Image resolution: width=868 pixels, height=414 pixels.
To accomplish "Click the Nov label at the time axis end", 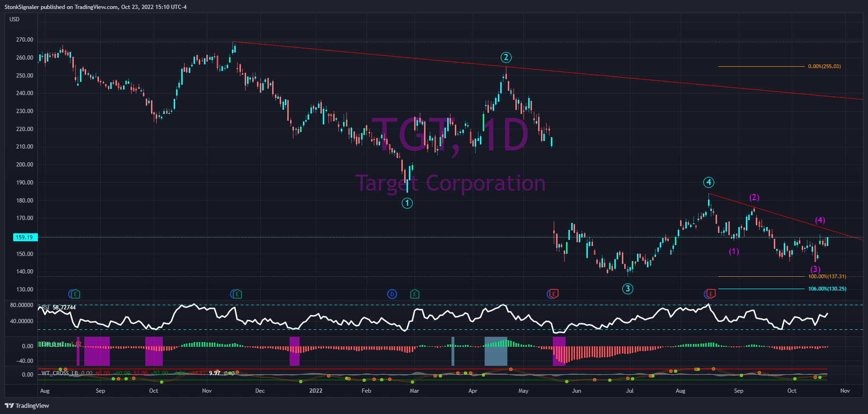I will [845, 391].
